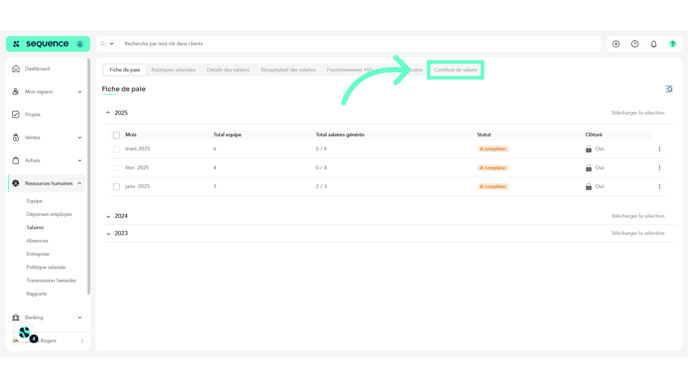Open Transmission Swissdec in the sidebar
Image resolution: width=688 pixels, height=387 pixels.
pyautogui.click(x=51, y=280)
